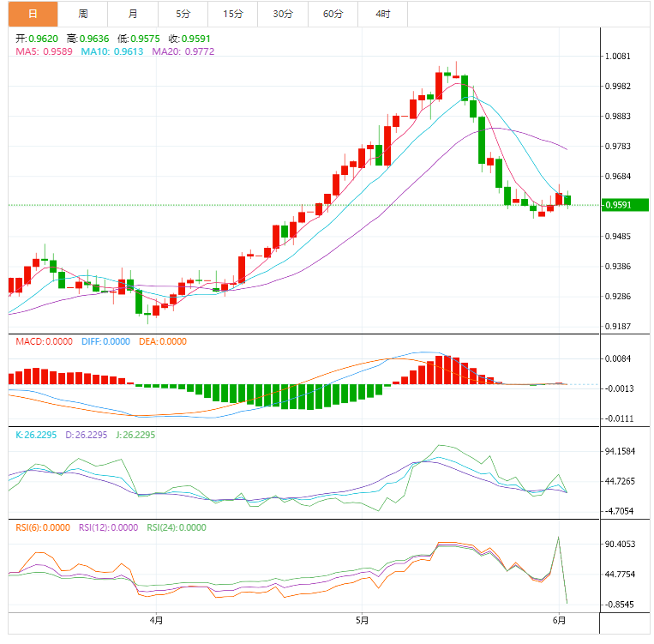Click the RSI(6) indicator label
The width and height of the screenshot is (654, 644).
point(43,527)
